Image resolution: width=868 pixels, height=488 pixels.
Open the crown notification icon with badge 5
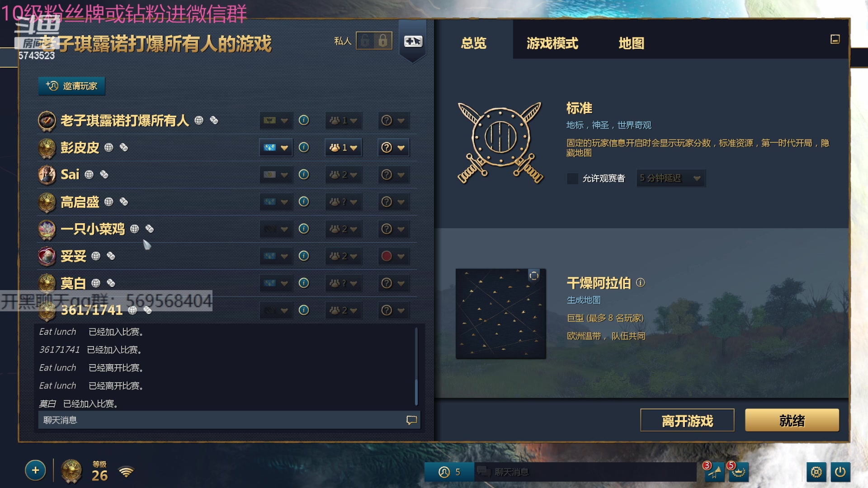[738, 472]
